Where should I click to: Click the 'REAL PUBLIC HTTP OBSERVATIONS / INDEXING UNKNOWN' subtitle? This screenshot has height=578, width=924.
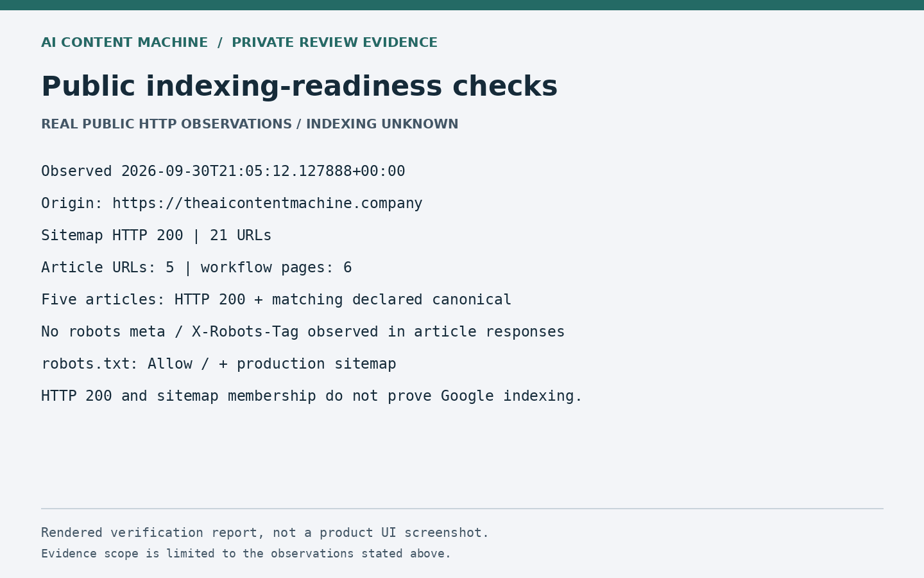pos(250,125)
